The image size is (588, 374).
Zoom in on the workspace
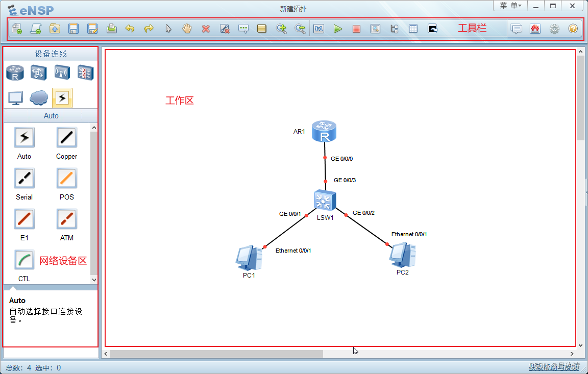click(x=281, y=29)
